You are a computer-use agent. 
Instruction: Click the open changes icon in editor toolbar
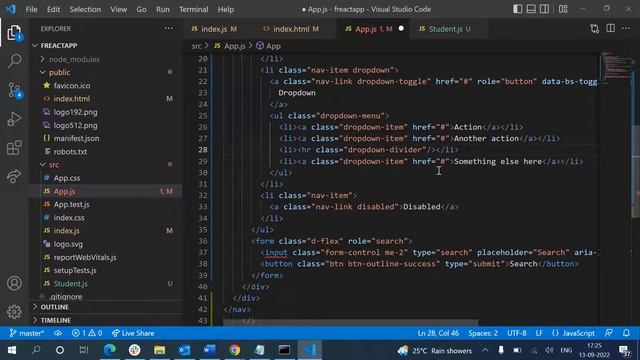pos(595,29)
